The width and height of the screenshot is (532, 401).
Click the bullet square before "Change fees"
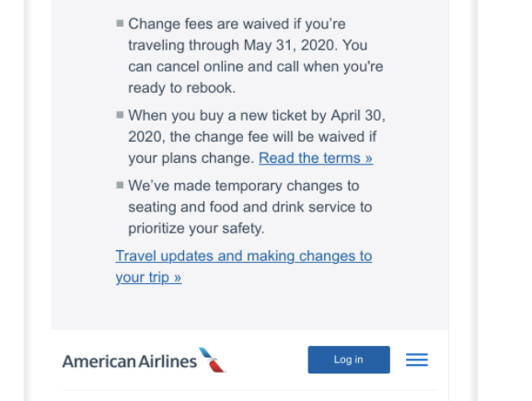pyautogui.click(x=120, y=23)
